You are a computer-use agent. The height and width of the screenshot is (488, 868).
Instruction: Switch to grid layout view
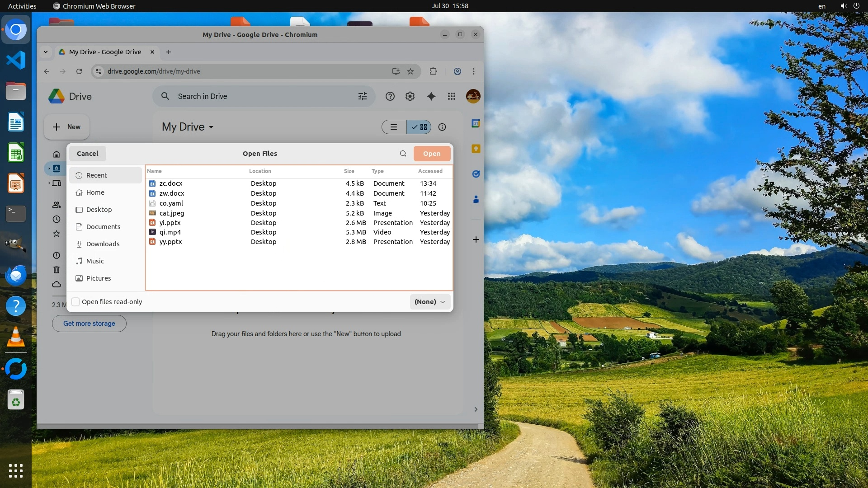click(x=420, y=127)
